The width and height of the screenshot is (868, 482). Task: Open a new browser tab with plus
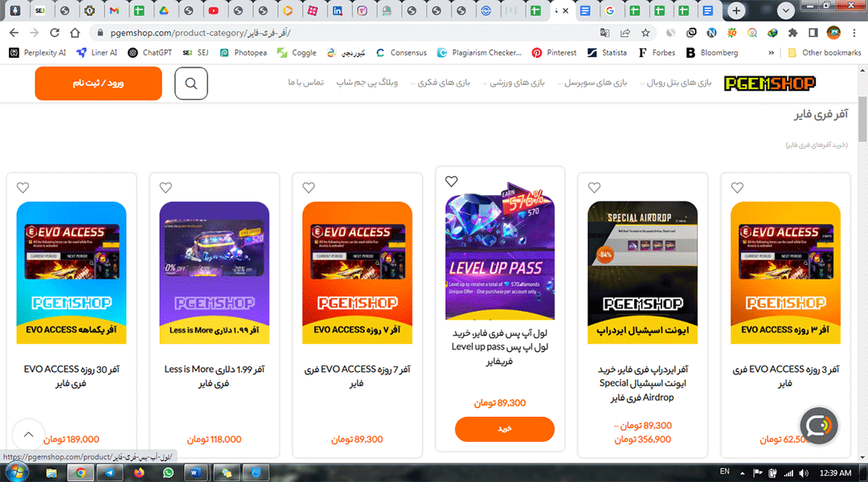[x=736, y=10]
